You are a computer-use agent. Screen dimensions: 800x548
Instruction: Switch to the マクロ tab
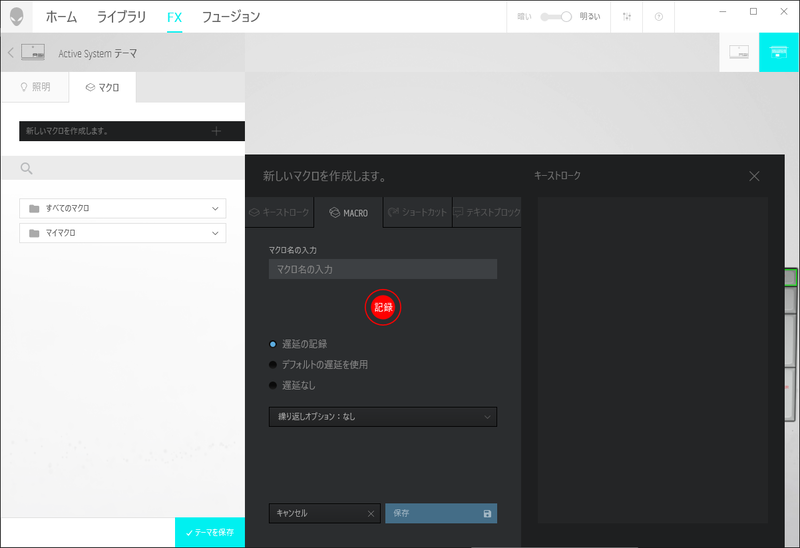(103, 87)
